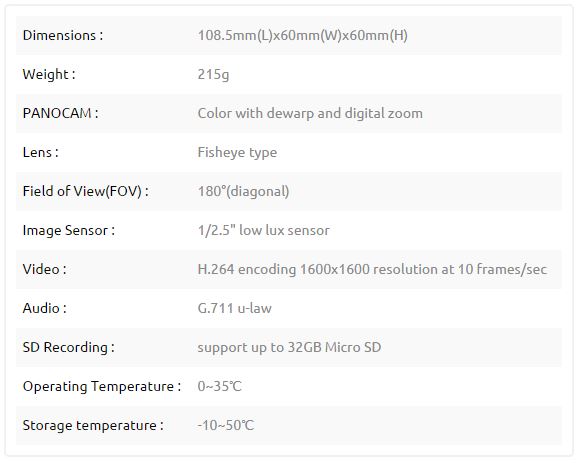Click the Weight label
The height and width of the screenshot is (463, 578).
49,74
